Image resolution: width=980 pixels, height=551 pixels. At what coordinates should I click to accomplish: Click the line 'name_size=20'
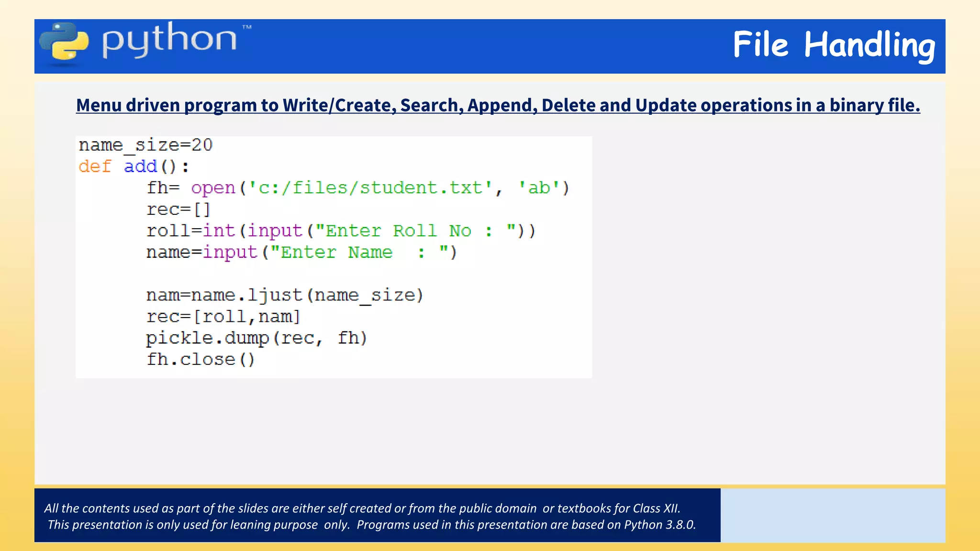point(145,145)
